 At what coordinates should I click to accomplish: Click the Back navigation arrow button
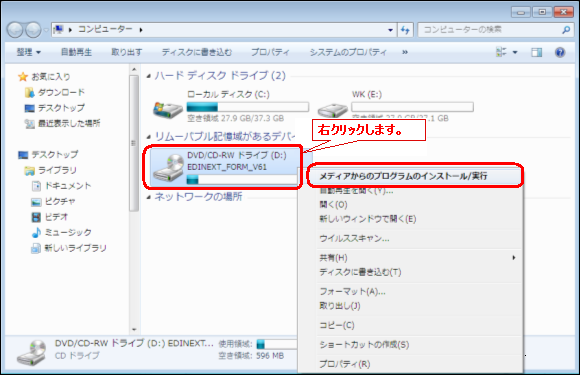point(15,30)
